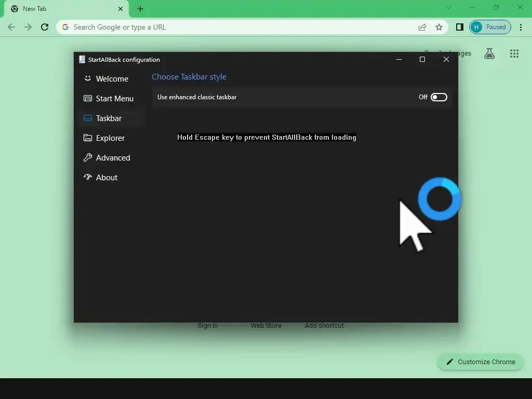Open Chrome three-dot menu
The width and height of the screenshot is (532, 399).
click(521, 27)
